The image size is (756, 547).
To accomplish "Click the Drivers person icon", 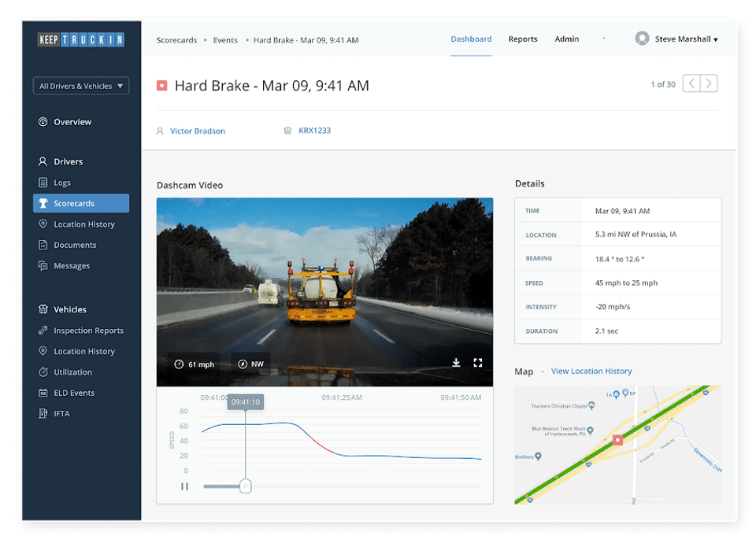I will click(x=43, y=161).
